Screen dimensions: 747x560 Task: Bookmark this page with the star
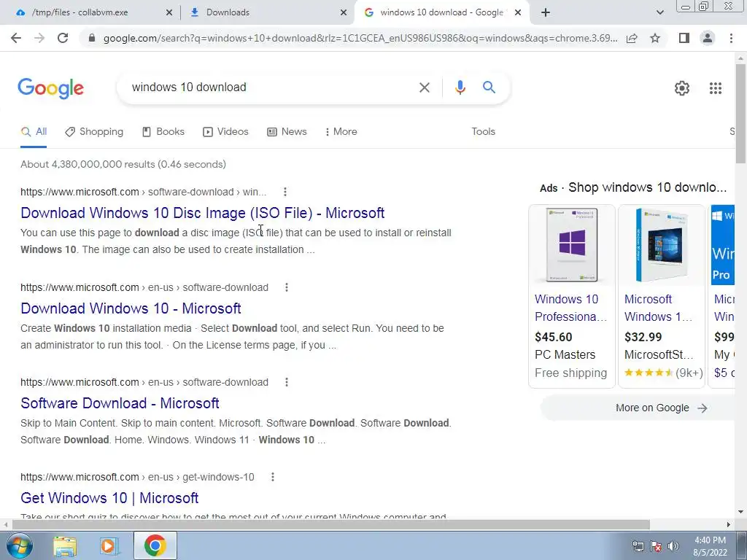coord(655,38)
